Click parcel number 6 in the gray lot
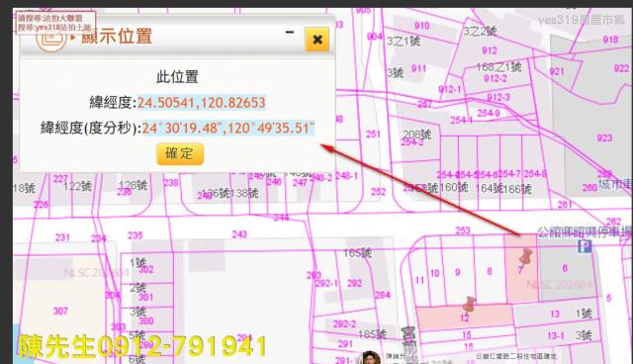Viewport: 633px width, 364px height. click(x=565, y=268)
